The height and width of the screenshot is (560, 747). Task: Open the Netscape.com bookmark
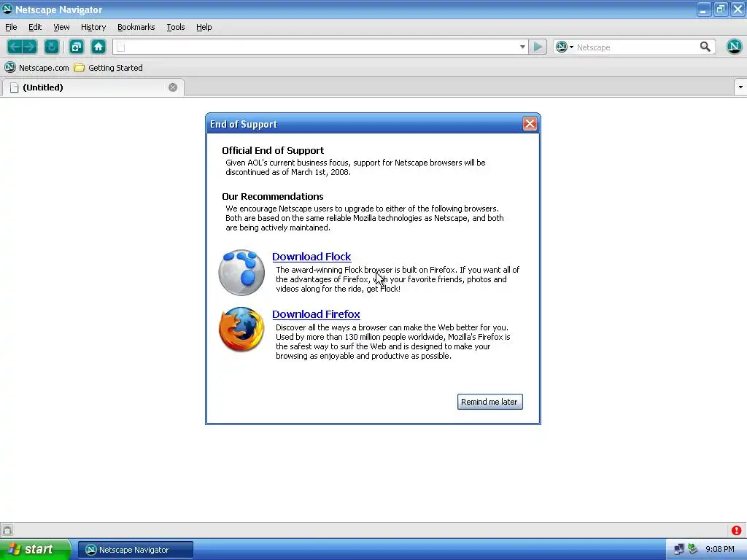tap(36, 68)
